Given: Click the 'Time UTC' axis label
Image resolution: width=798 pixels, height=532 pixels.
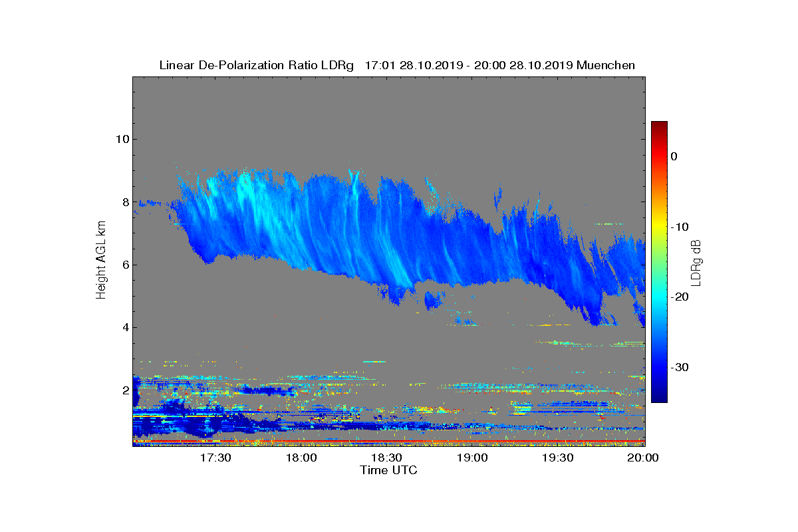Looking at the screenshot, I should [x=389, y=470].
